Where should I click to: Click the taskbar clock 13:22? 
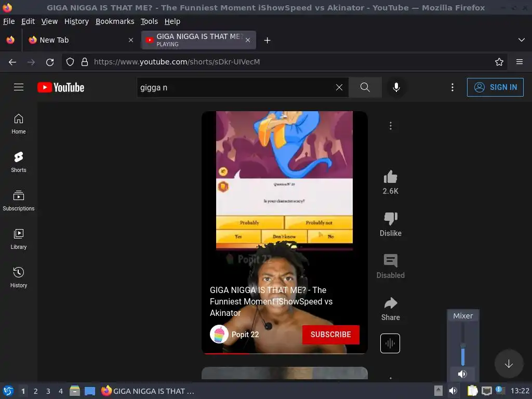click(x=520, y=391)
